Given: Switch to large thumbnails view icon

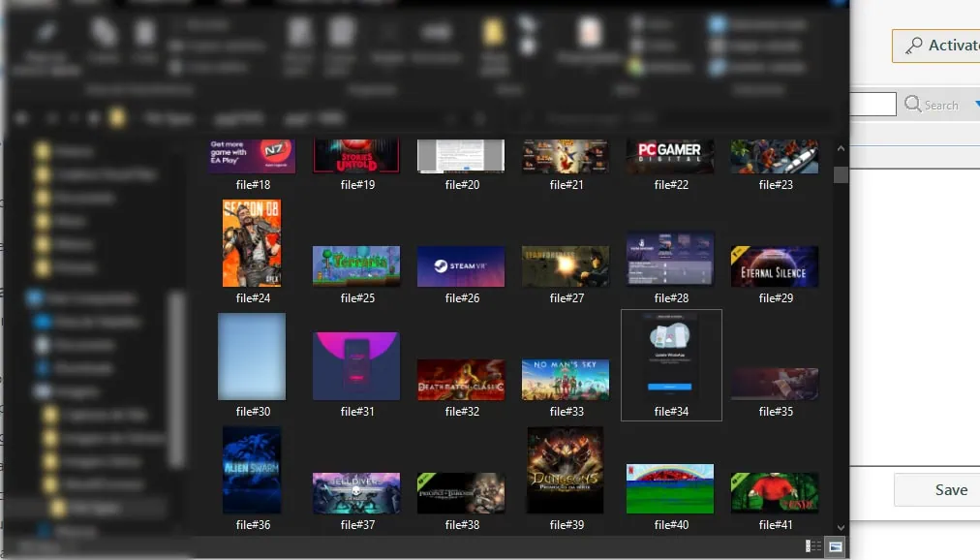Looking at the screenshot, I should (x=836, y=546).
